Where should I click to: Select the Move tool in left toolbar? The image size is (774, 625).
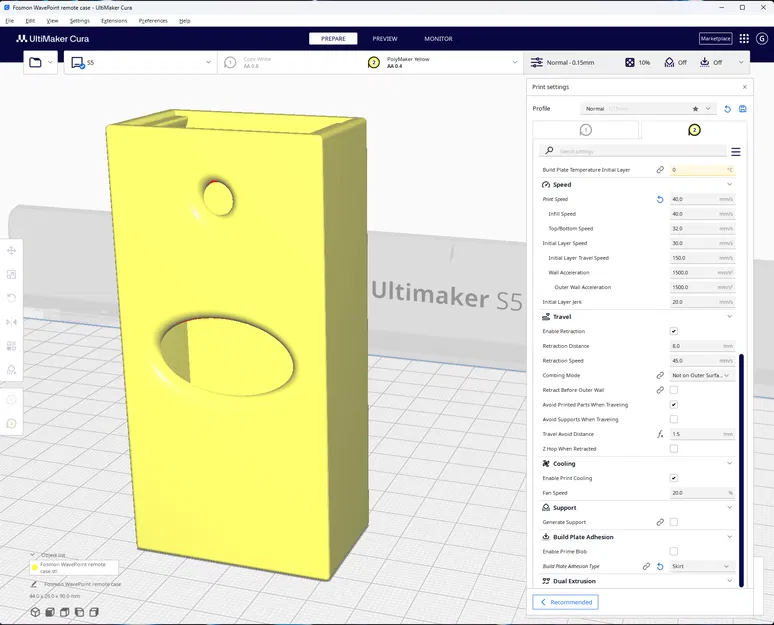click(x=12, y=250)
